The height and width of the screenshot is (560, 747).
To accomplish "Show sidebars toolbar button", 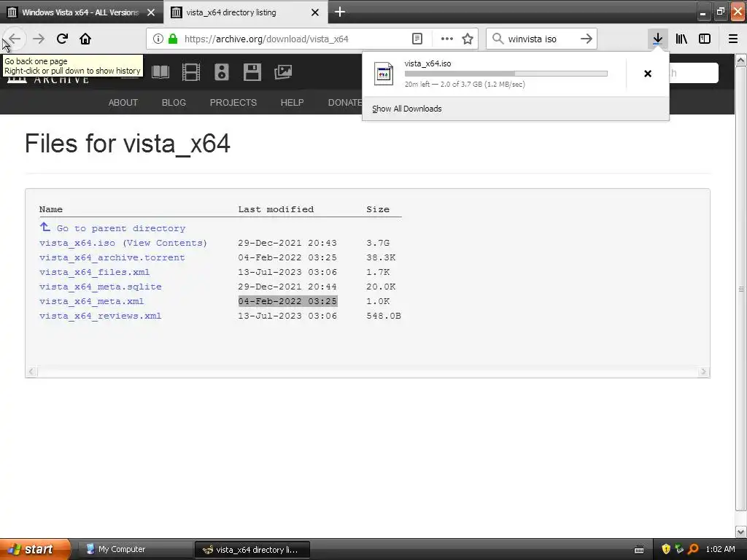I will point(705,39).
